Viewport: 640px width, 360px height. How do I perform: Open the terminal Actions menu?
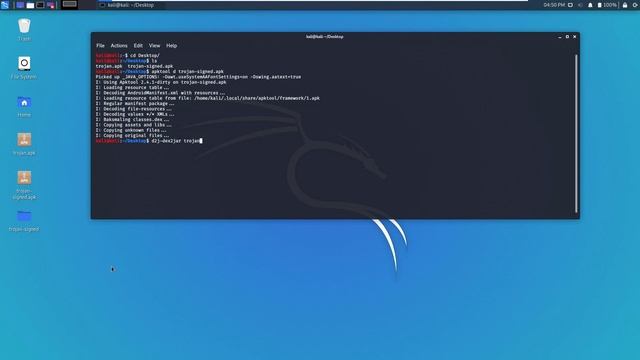tap(119, 46)
